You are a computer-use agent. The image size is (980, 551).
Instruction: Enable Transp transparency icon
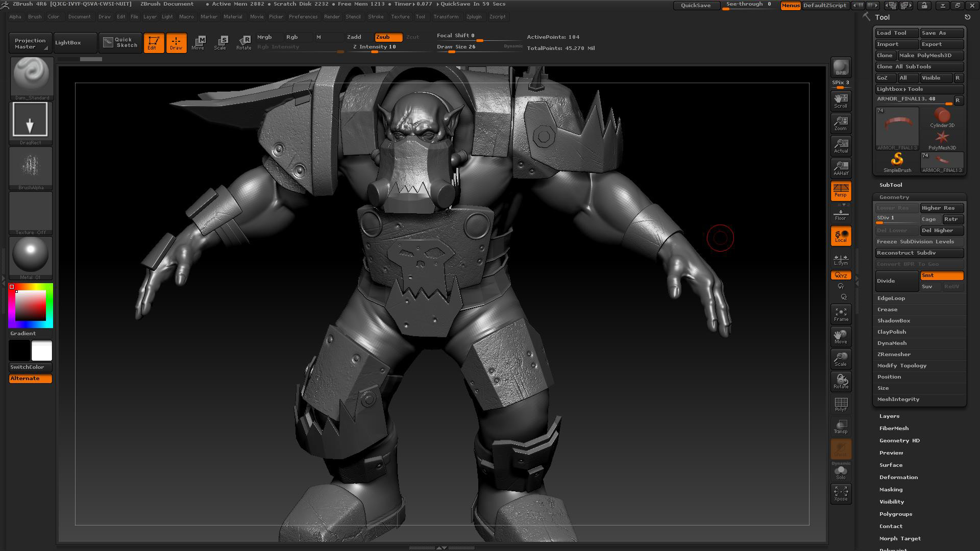(x=841, y=427)
